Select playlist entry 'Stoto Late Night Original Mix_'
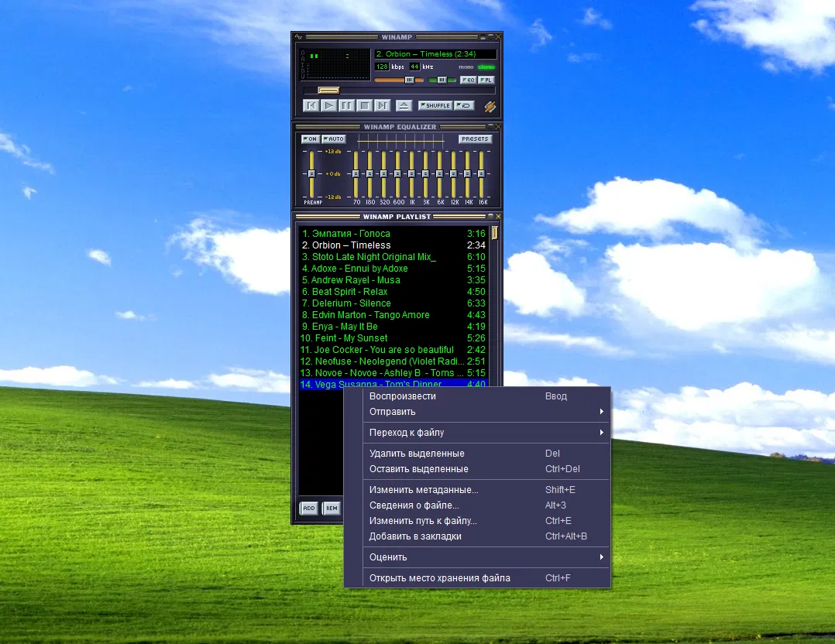 [x=393, y=257]
